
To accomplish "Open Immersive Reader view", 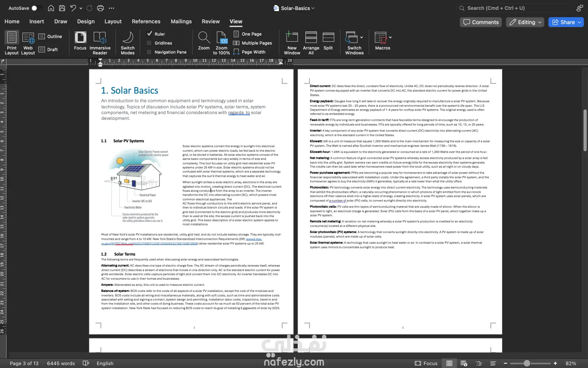I will click(100, 43).
